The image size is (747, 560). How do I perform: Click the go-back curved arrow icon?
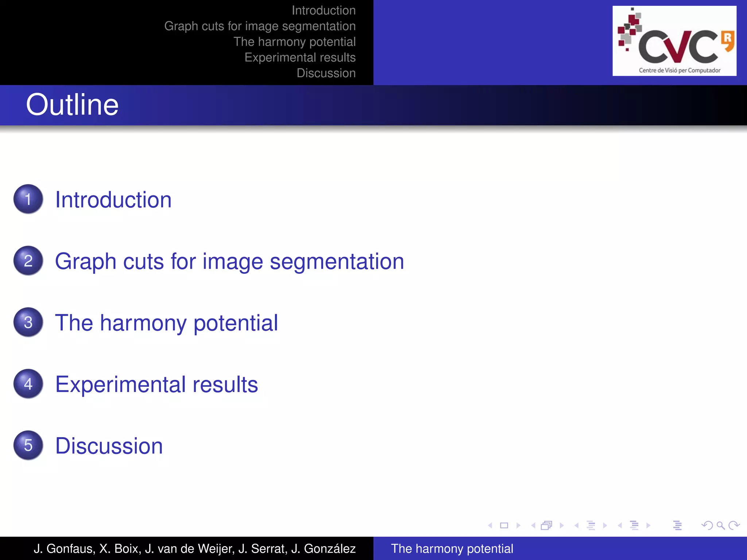pos(707,525)
